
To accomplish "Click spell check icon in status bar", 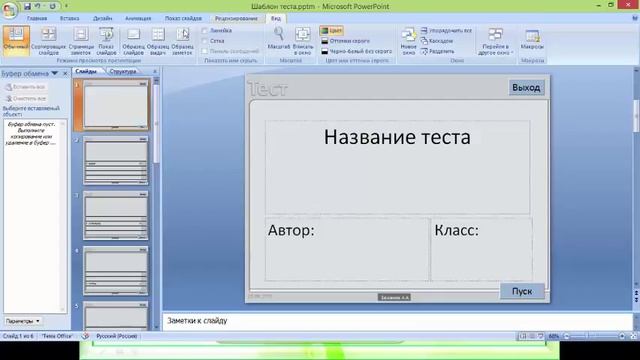I will pos(85,336).
